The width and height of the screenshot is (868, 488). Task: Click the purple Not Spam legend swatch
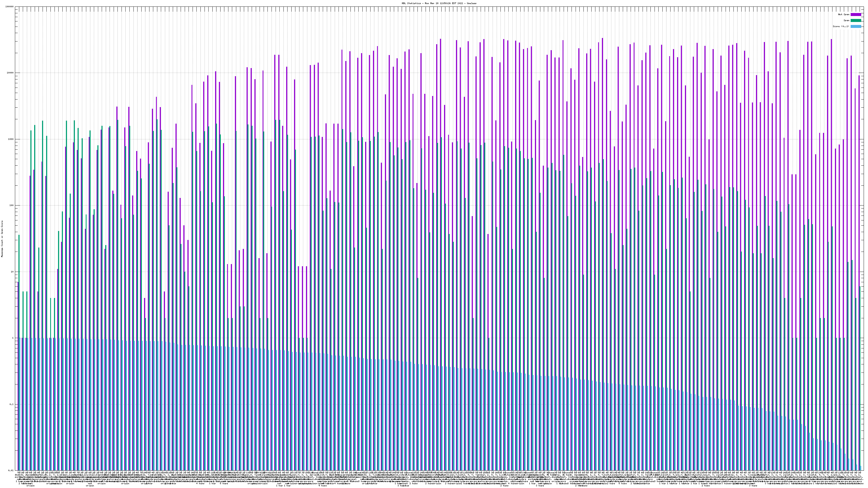[x=856, y=14]
